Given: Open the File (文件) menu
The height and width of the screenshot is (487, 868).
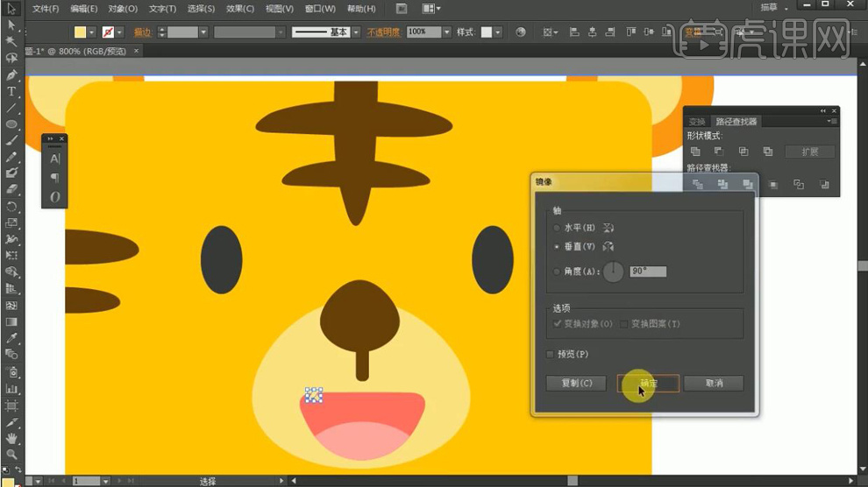Looking at the screenshot, I should pos(46,9).
